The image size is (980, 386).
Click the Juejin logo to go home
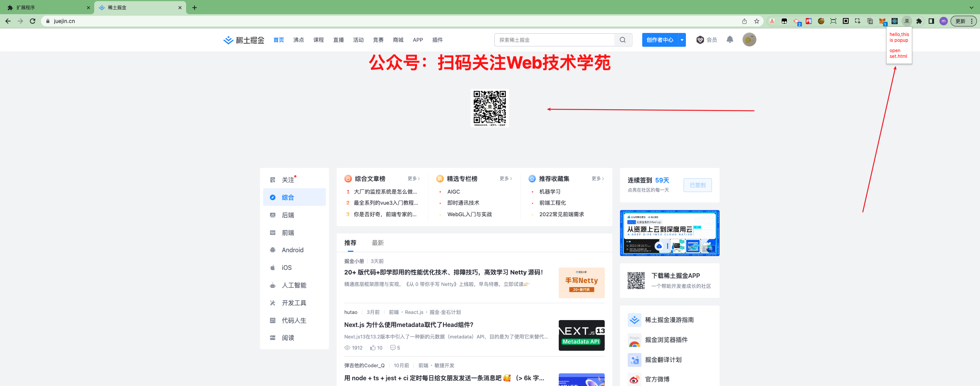243,39
